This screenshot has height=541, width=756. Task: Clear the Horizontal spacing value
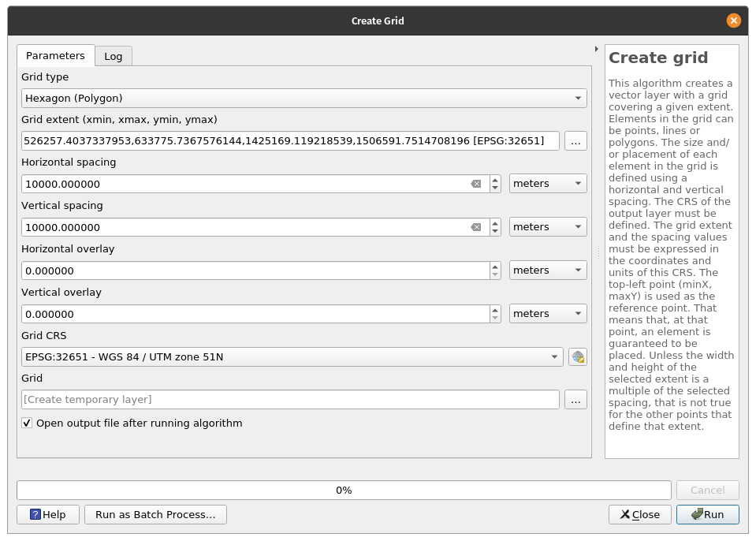(476, 184)
